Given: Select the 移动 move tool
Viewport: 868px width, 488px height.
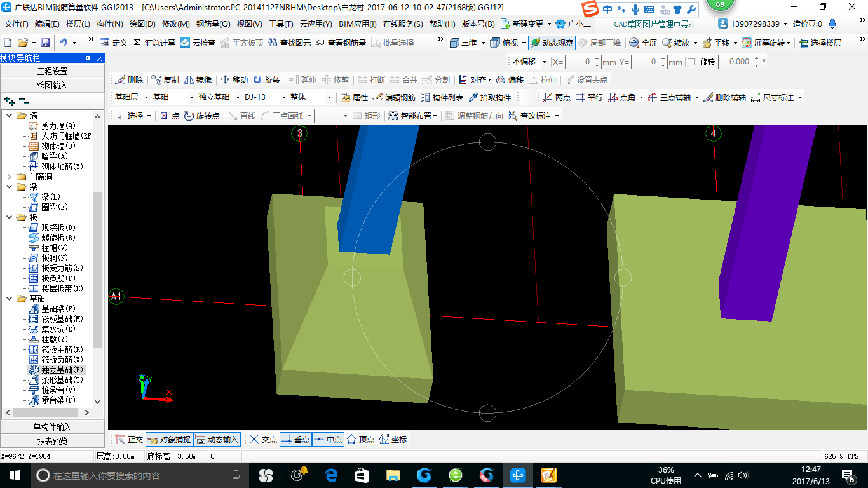Looking at the screenshot, I should coord(234,79).
